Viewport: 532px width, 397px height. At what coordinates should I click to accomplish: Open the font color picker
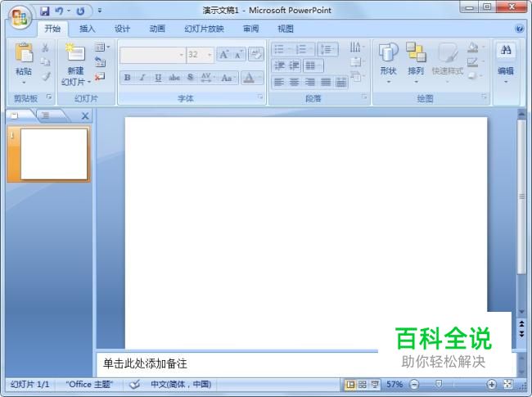pos(252,78)
